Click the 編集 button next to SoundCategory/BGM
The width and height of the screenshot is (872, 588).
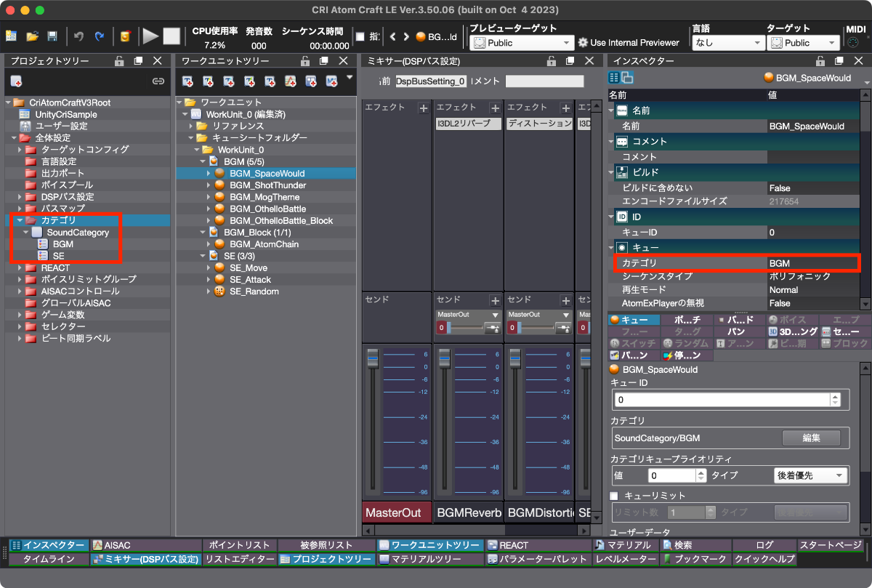(x=811, y=438)
